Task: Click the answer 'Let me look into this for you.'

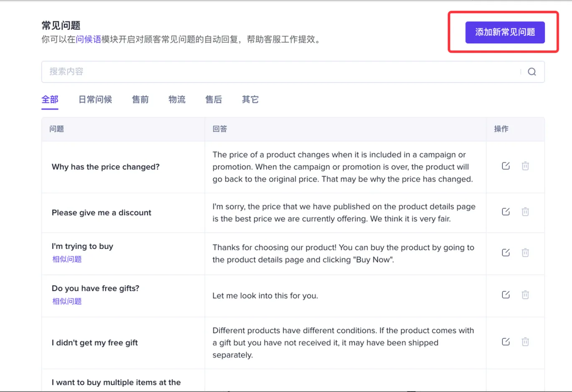Action: pos(265,296)
